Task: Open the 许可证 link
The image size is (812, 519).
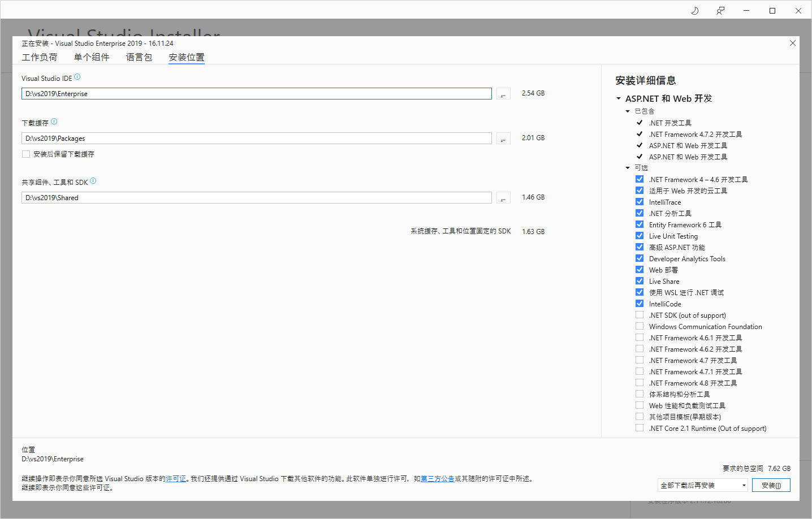Action: click(x=176, y=478)
